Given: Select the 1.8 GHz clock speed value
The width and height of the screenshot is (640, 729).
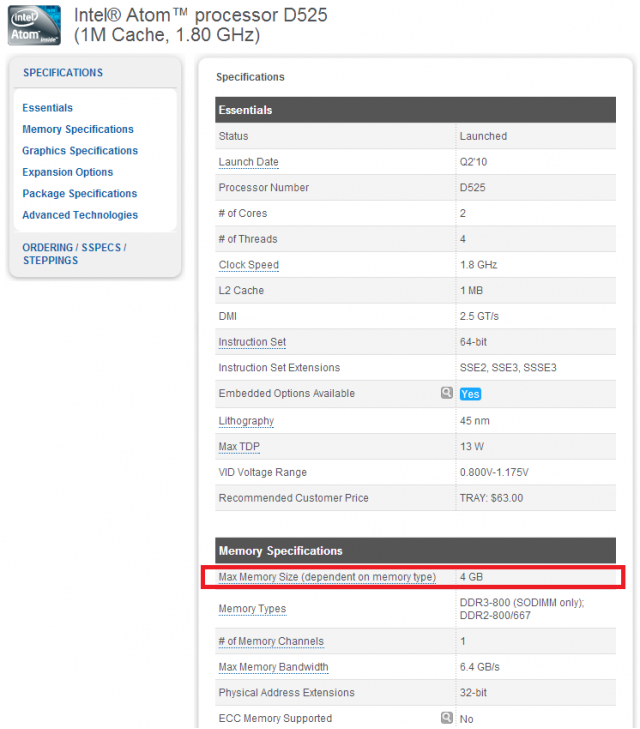Looking at the screenshot, I should click(x=478, y=265).
